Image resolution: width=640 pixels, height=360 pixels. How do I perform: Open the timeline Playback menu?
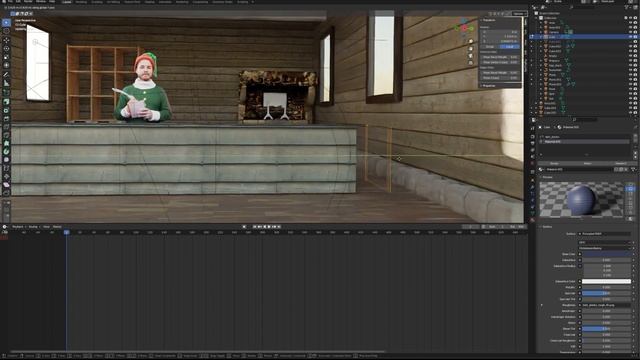click(18, 227)
